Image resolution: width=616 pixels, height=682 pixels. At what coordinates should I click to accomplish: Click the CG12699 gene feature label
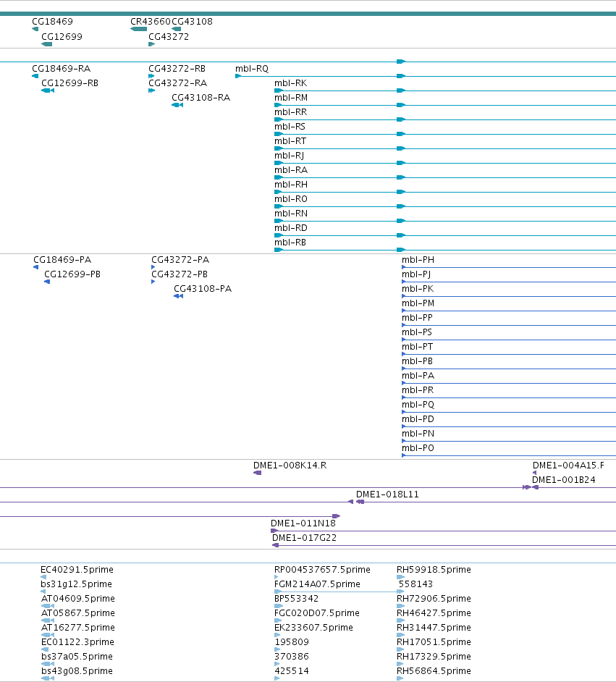(62, 36)
